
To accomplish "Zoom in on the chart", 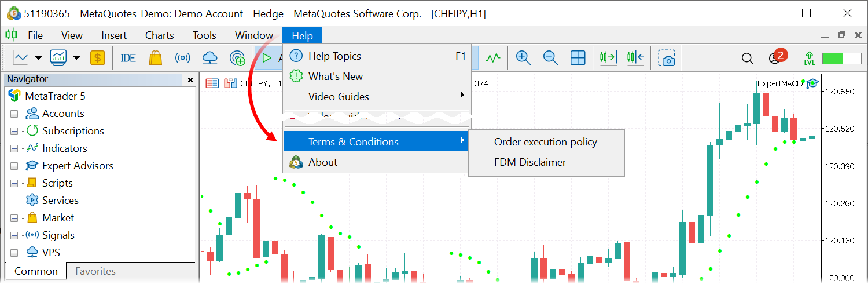I will coord(523,58).
